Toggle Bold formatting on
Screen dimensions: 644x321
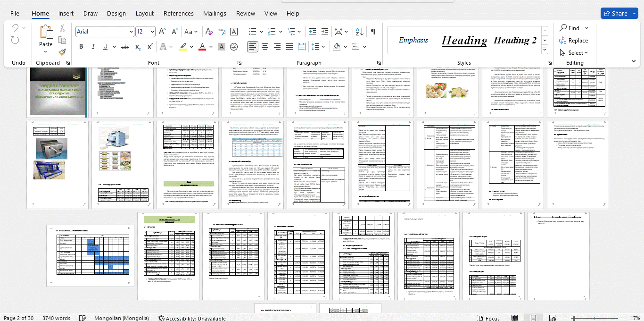81,47
